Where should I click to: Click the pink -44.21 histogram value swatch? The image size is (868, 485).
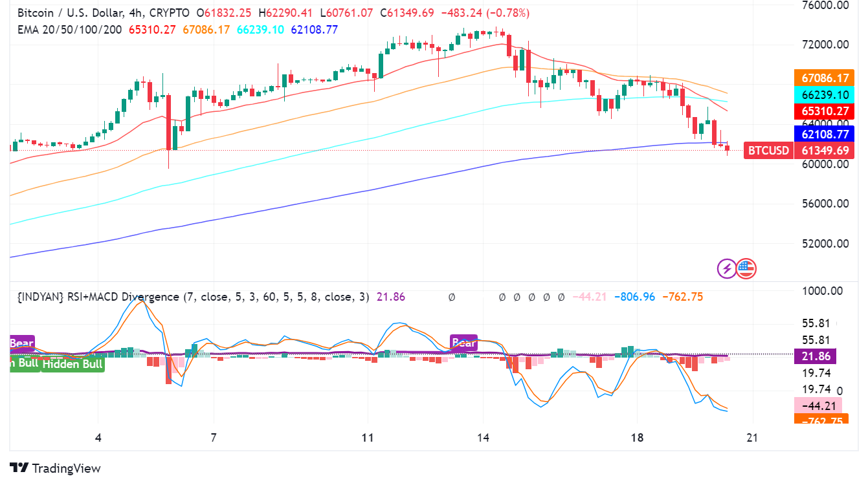point(819,405)
